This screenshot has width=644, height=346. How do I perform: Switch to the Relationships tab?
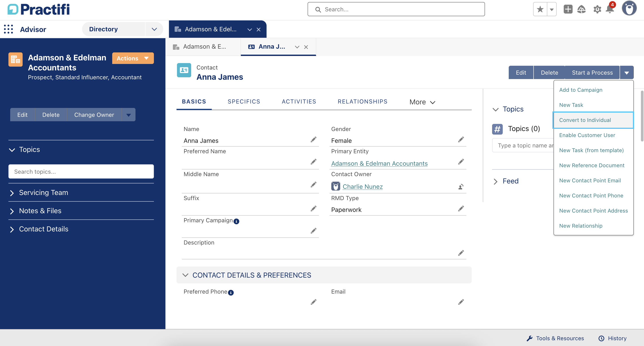(x=362, y=102)
